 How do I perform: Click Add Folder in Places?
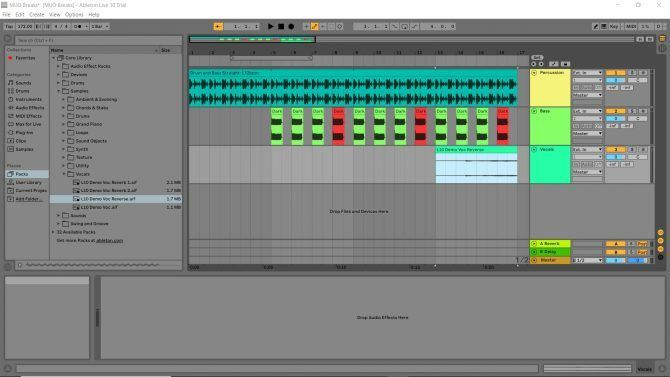pos(28,199)
